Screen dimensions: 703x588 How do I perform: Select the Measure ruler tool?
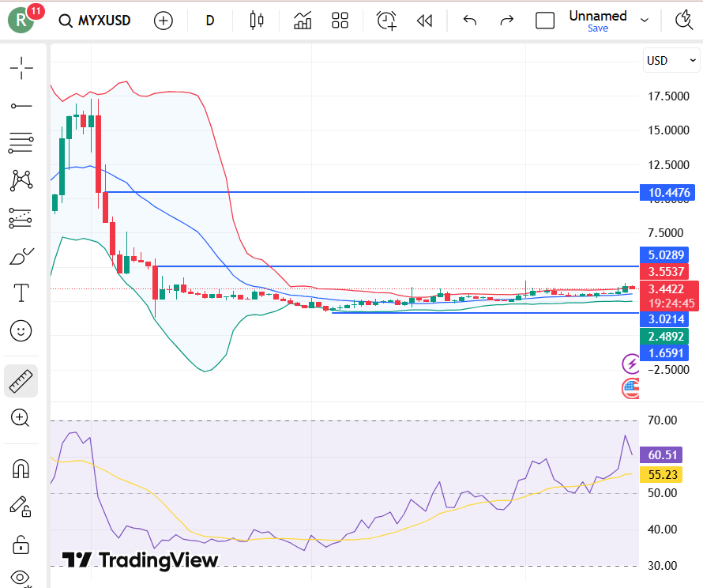tap(21, 381)
